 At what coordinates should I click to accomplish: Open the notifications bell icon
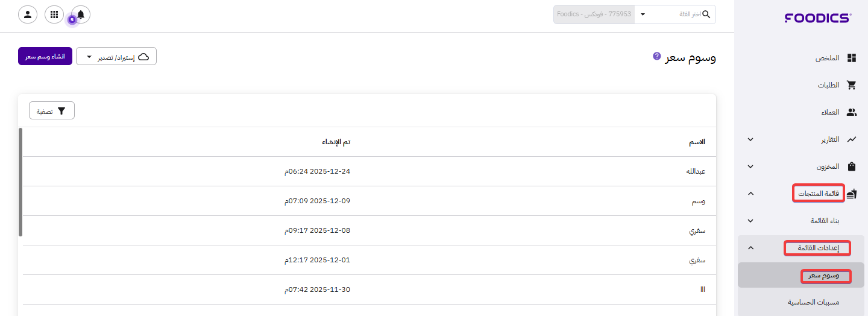(81, 14)
